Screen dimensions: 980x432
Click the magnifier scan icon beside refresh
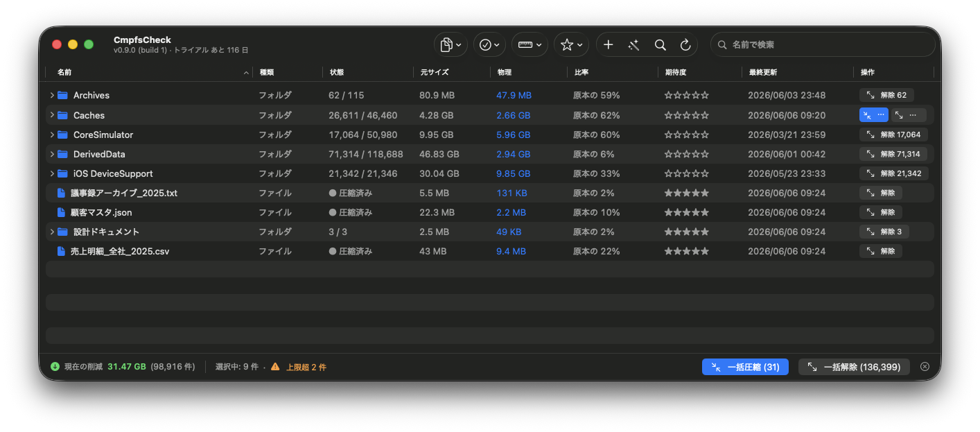pos(660,44)
